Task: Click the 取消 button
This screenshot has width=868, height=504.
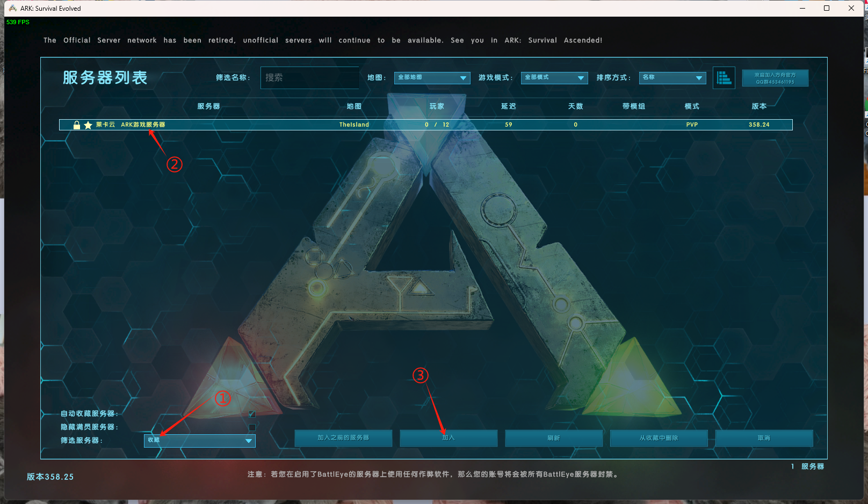Action: coord(764,438)
